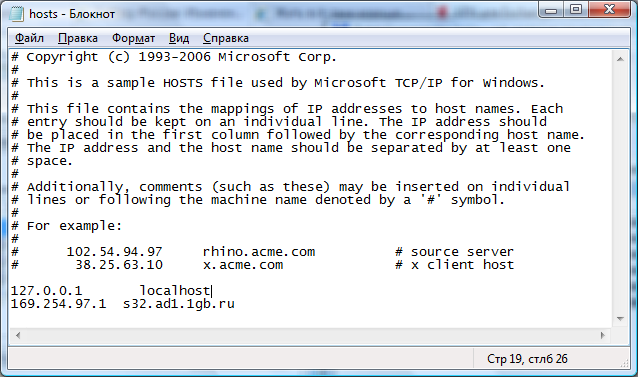The height and width of the screenshot is (377, 638).
Task: Click the status bar line and column indicator
Action: tap(527, 359)
